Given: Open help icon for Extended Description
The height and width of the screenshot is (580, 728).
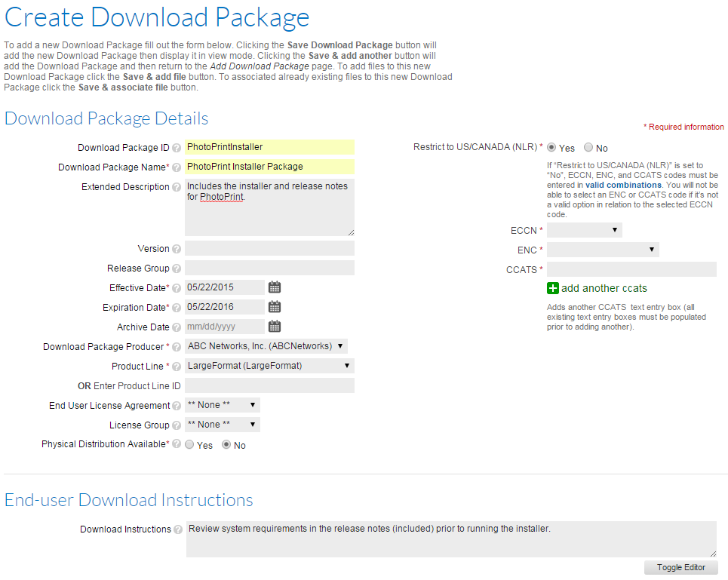Looking at the screenshot, I should [177, 187].
